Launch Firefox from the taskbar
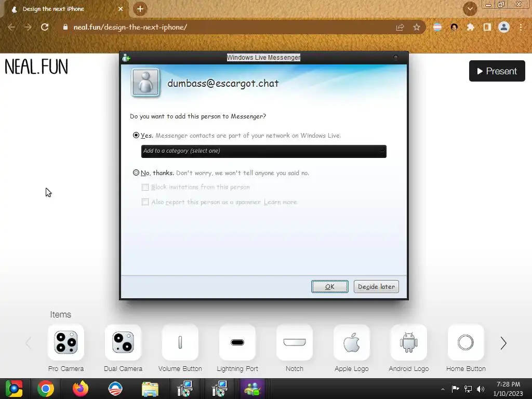This screenshot has width=532, height=399. tap(81, 389)
